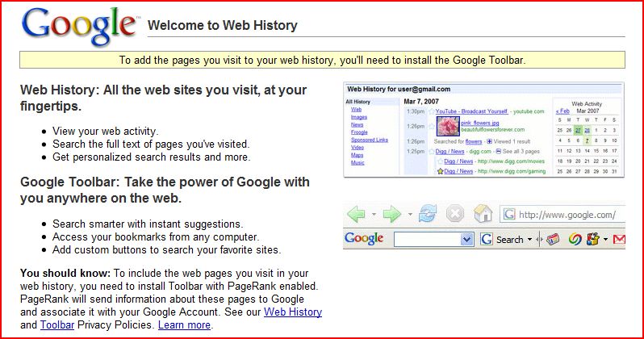Open the dropdown arrow next to Search
The image size is (644, 339).
point(530,240)
